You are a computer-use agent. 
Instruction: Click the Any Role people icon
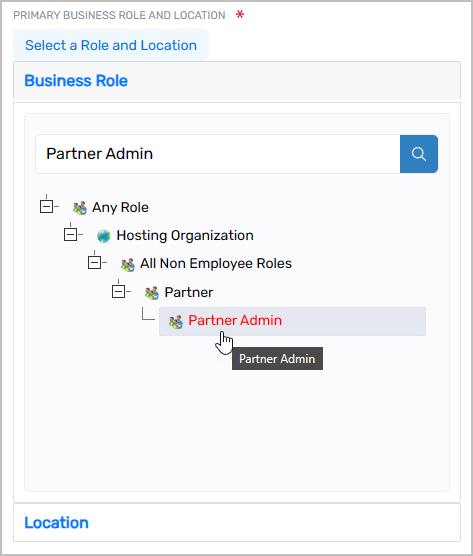80,208
